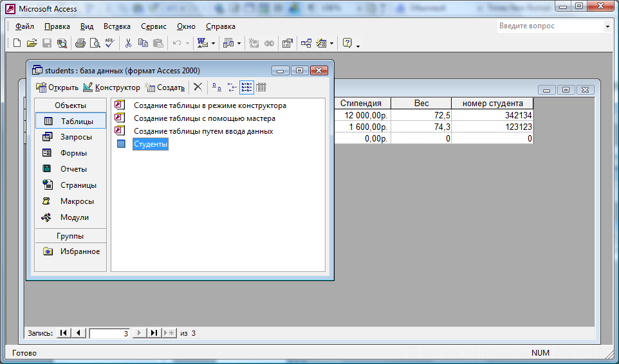Click the Undo arrow icon
Screen dimensions: 619x364
[177, 43]
